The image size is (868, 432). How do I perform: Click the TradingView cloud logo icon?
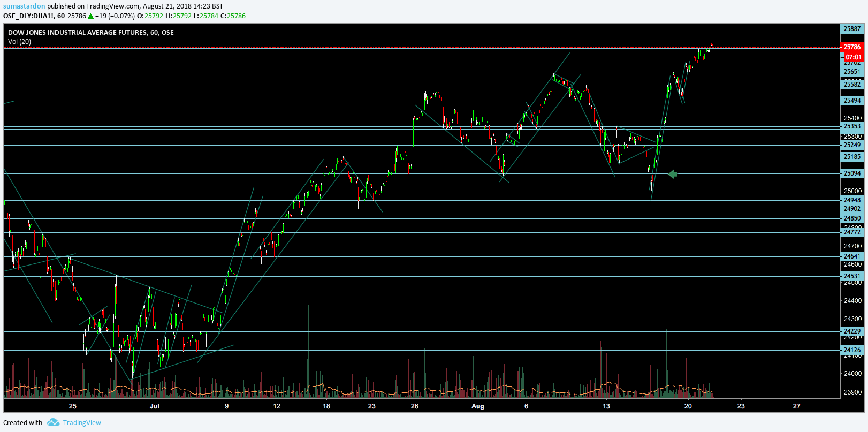click(53, 422)
